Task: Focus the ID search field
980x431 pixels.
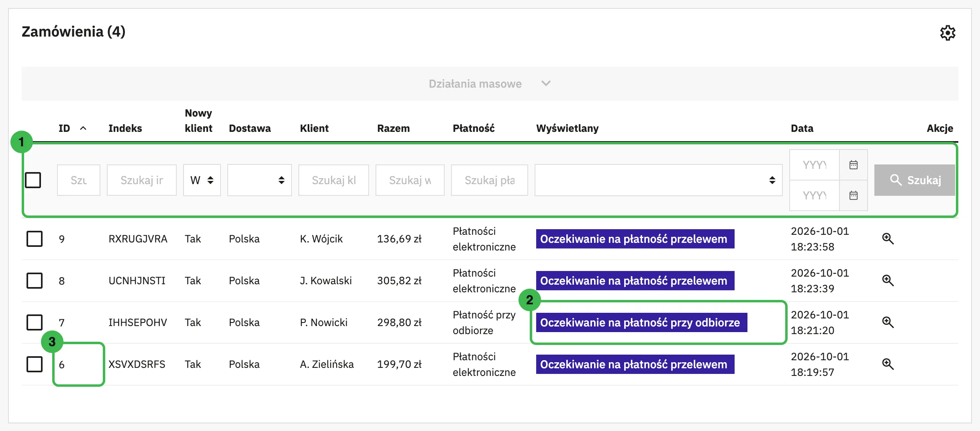Action: tap(79, 180)
